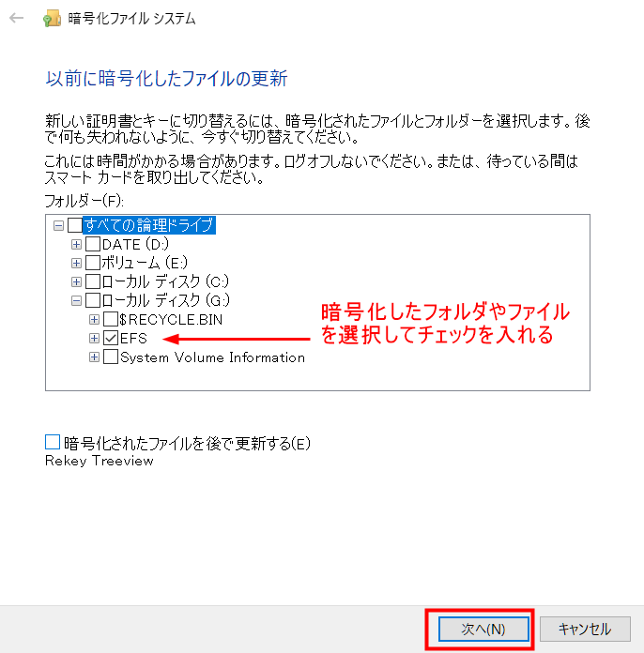Select the ローカル ディスク (C:) tree label

click(x=165, y=281)
